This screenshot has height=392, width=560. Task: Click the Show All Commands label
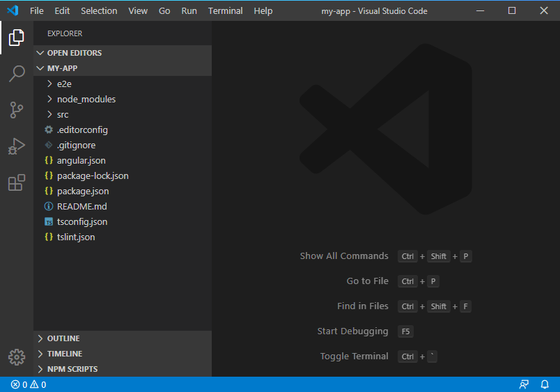coord(344,256)
